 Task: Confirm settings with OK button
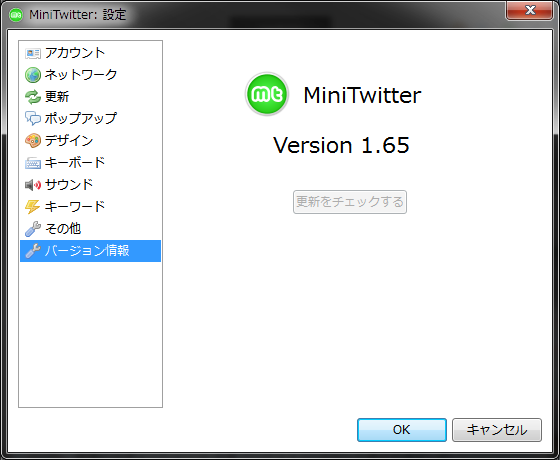(x=402, y=430)
